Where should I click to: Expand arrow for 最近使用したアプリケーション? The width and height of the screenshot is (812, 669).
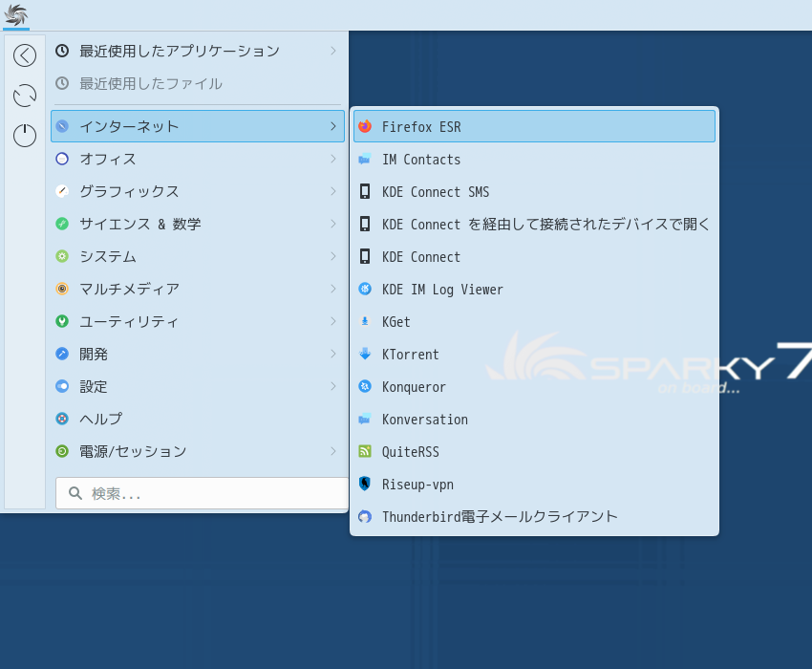[x=333, y=51]
